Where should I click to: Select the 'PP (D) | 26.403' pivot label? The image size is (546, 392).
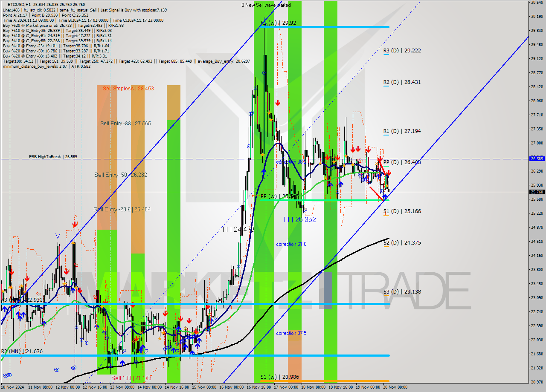point(402,163)
